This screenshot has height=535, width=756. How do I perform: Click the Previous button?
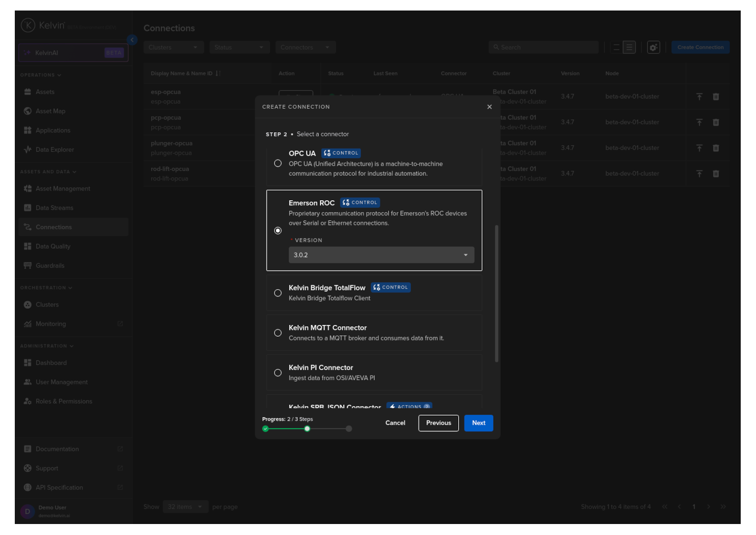(x=438, y=423)
